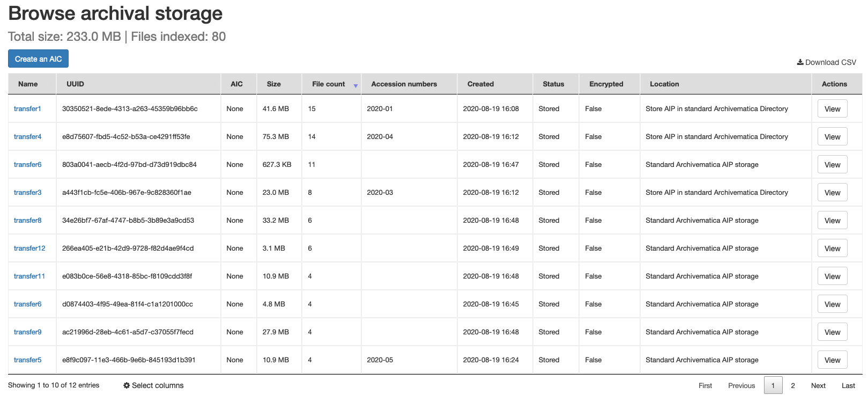This screenshot has height=402, width=868.
Task: Sort table by Size column
Action: 274,84
